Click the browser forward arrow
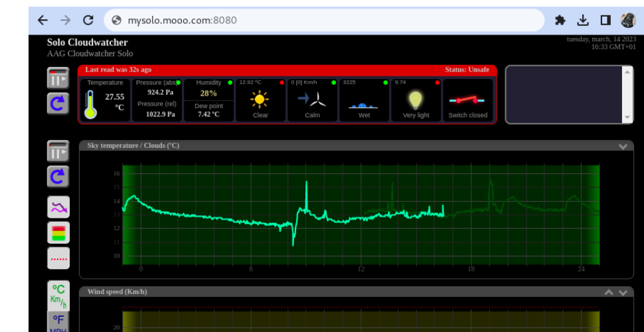This screenshot has width=644, height=332. point(65,20)
